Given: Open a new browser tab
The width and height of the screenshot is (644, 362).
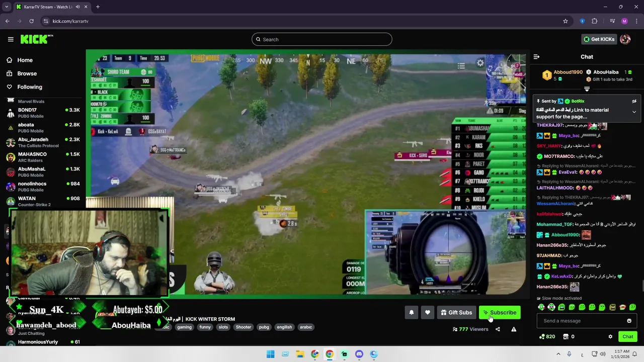Looking at the screenshot, I should 98,7.
